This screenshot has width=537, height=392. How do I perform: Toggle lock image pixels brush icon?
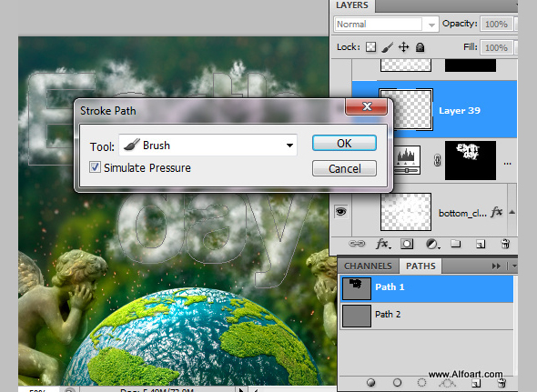[388, 47]
